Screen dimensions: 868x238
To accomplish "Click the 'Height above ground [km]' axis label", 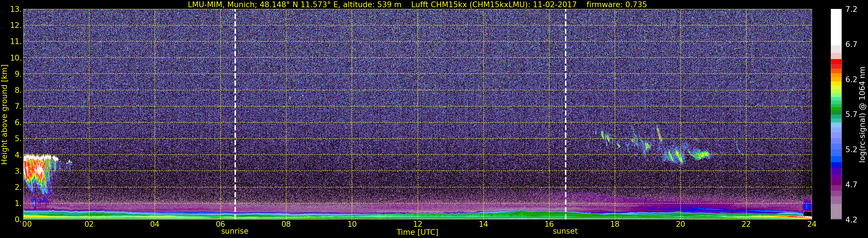I will [x=4, y=115].
